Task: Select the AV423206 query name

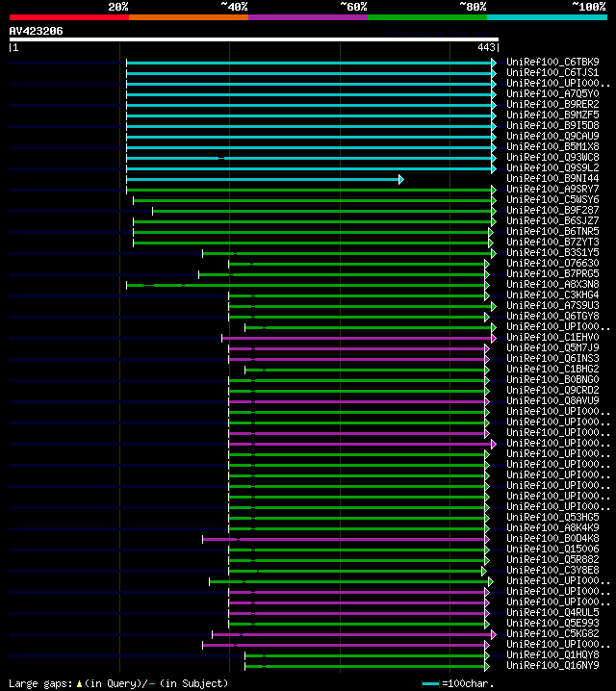Action: 37,31
